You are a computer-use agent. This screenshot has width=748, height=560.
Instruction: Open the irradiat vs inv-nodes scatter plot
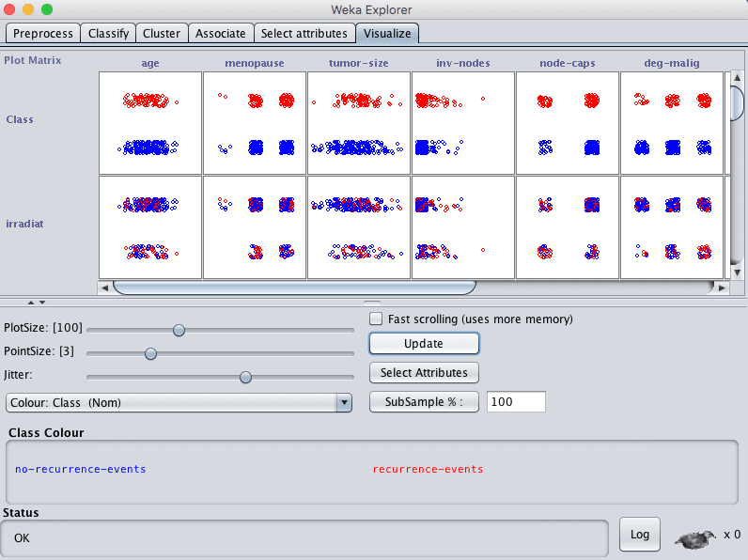[x=463, y=227]
